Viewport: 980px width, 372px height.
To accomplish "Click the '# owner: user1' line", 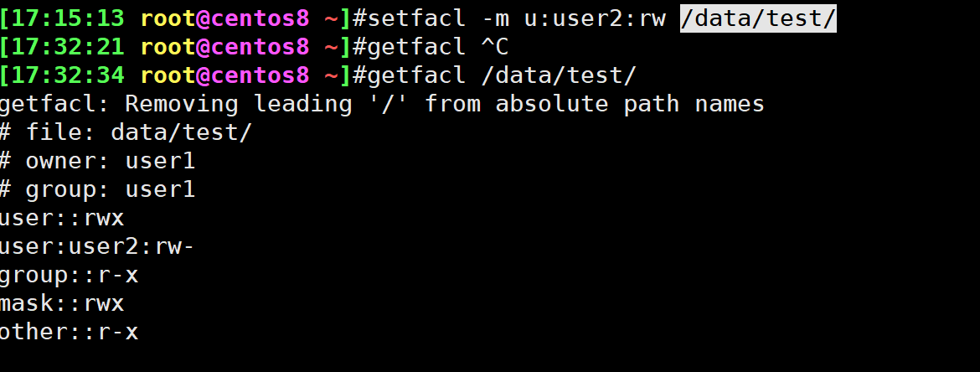I will point(97,161).
